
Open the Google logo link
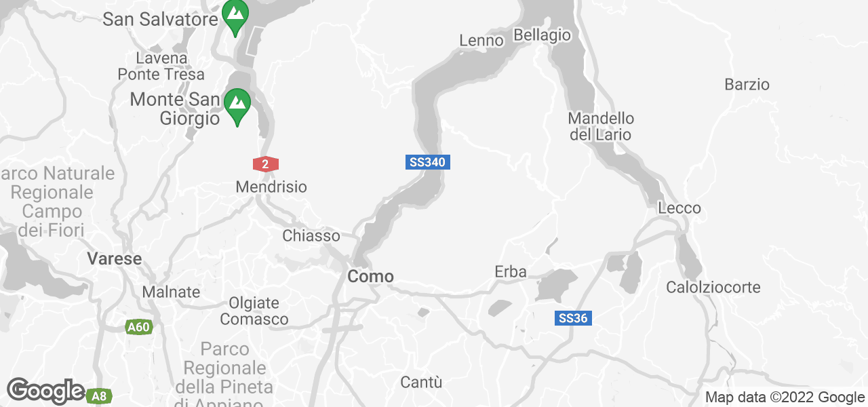coord(45,391)
